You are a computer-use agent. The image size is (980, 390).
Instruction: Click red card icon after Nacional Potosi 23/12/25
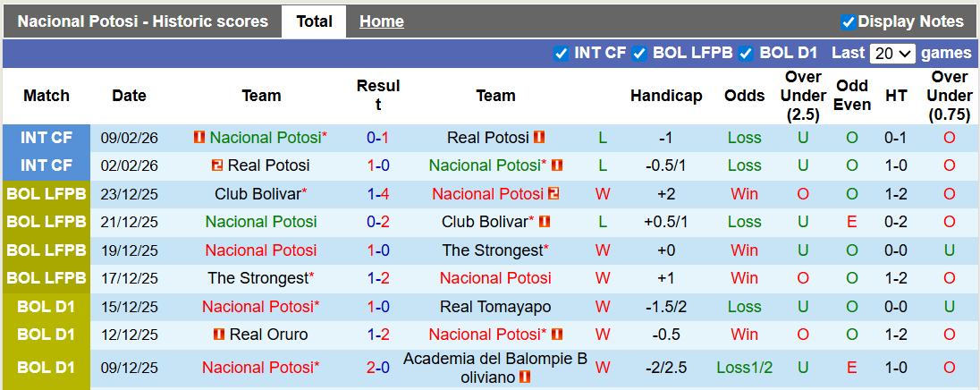553,193
